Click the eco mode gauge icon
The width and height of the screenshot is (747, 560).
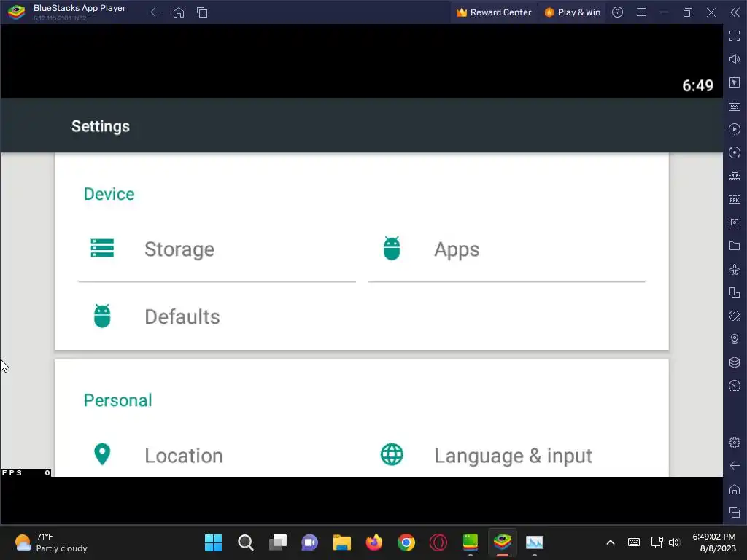pyautogui.click(x=735, y=386)
